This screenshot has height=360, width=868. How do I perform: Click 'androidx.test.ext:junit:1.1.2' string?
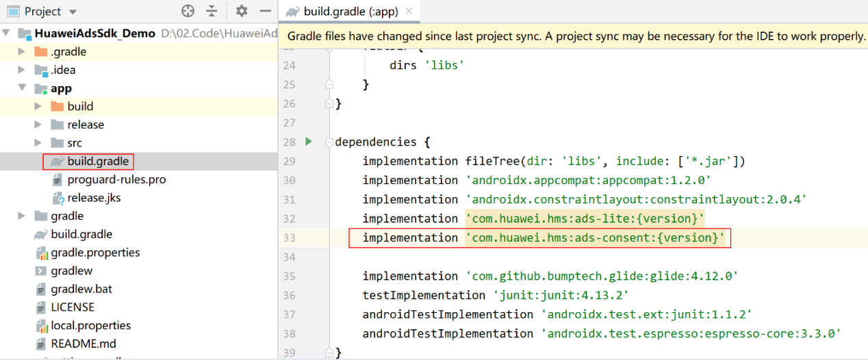point(646,314)
